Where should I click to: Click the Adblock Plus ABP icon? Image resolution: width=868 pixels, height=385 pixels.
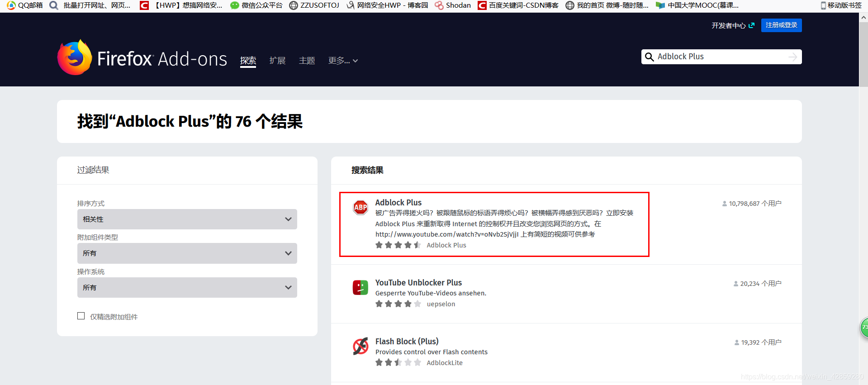[x=360, y=208]
